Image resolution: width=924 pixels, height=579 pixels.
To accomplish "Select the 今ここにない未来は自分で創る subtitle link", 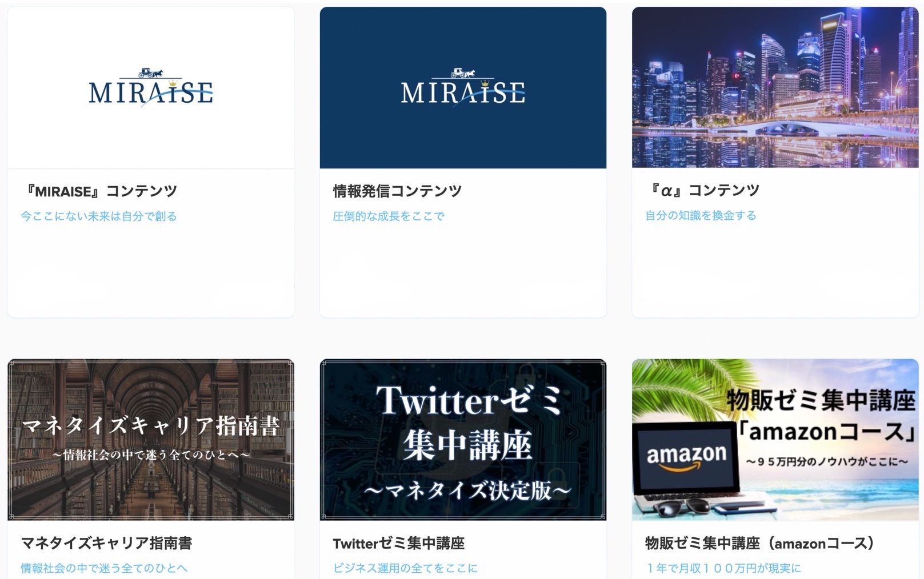I will click(x=99, y=216).
